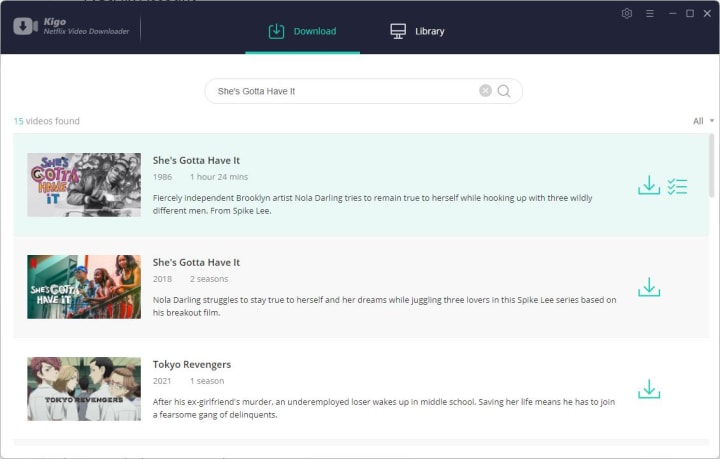Download She's Gotta Have It 1986 movie
The width and height of the screenshot is (720, 459).
pyautogui.click(x=649, y=185)
